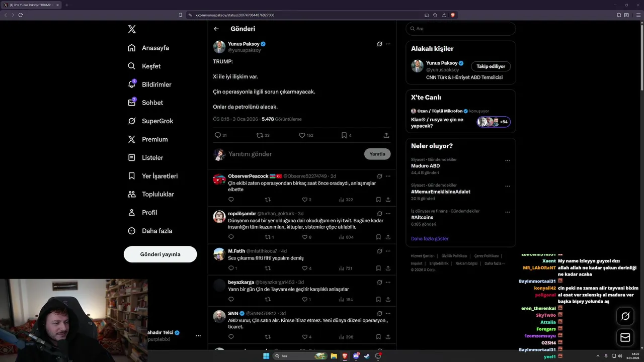Open Grok icon on Yunus Paksoy's post
The height and width of the screenshot is (362, 644).
[x=380, y=44]
